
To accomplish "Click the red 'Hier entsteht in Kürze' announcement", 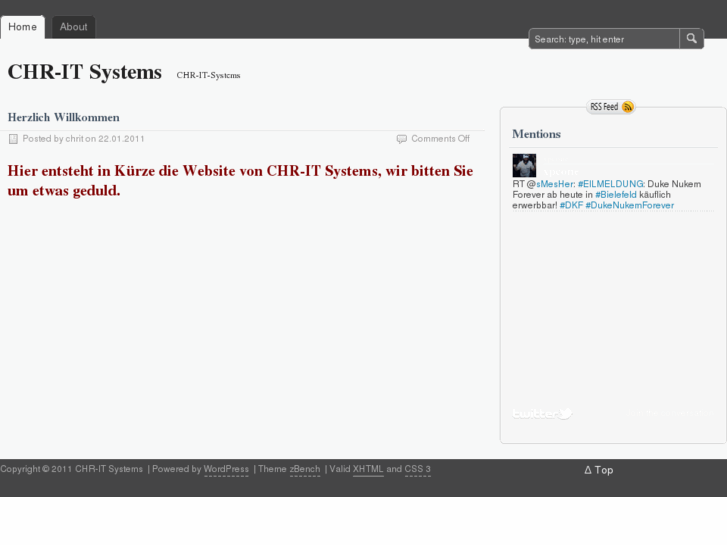I will [x=240, y=180].
